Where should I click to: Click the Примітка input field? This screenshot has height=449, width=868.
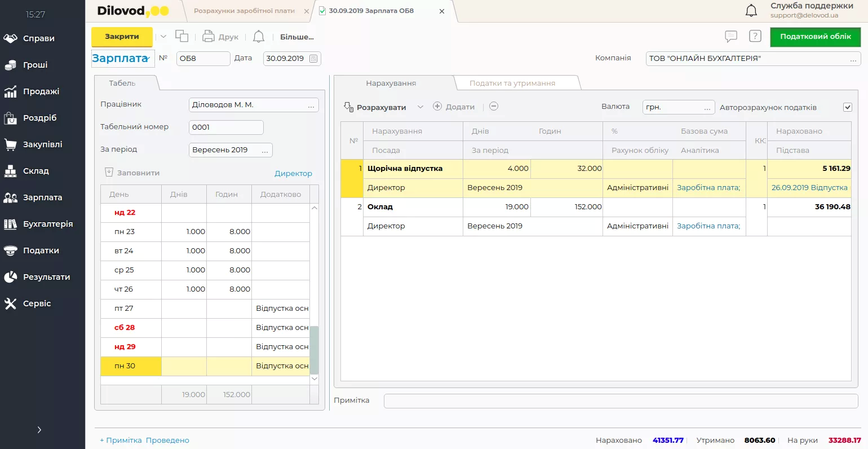tap(620, 400)
